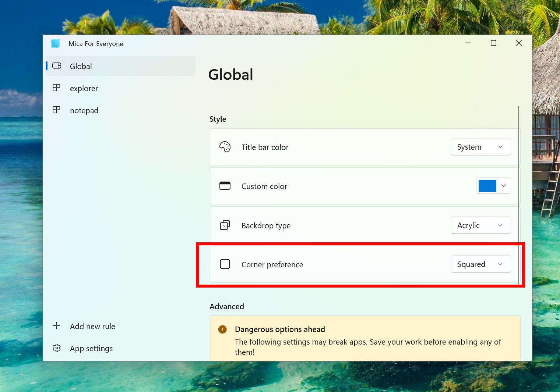The width and height of the screenshot is (560, 392).
Task: Click the warning text about settings breaking apps
Action: pos(368,347)
